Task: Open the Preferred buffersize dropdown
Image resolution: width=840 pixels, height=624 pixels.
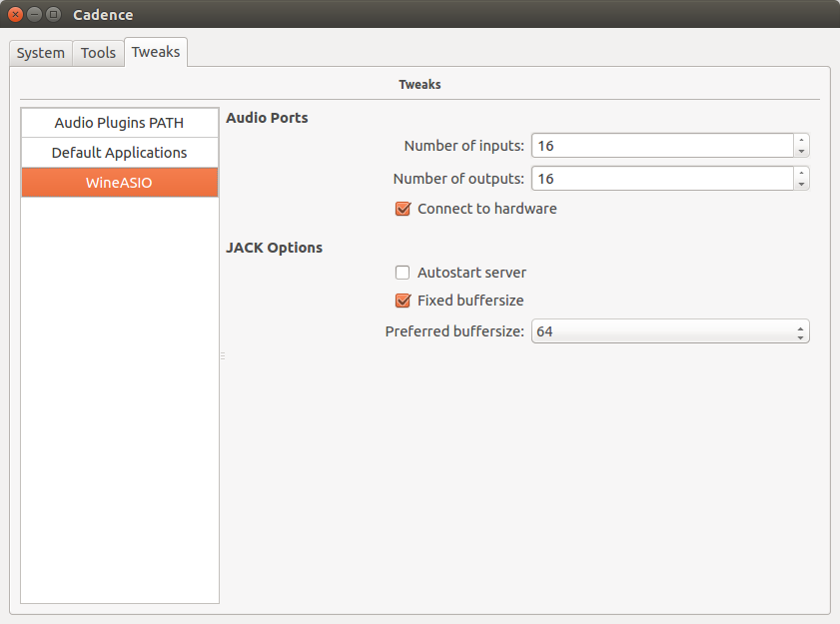Action: coord(670,331)
